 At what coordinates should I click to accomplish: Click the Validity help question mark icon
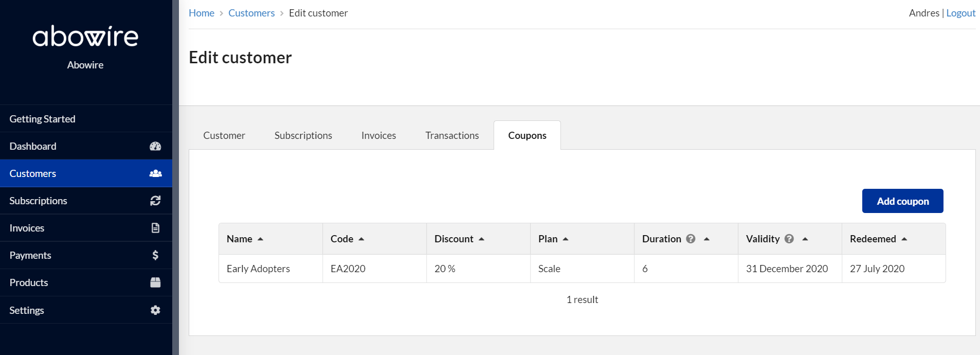pos(789,239)
